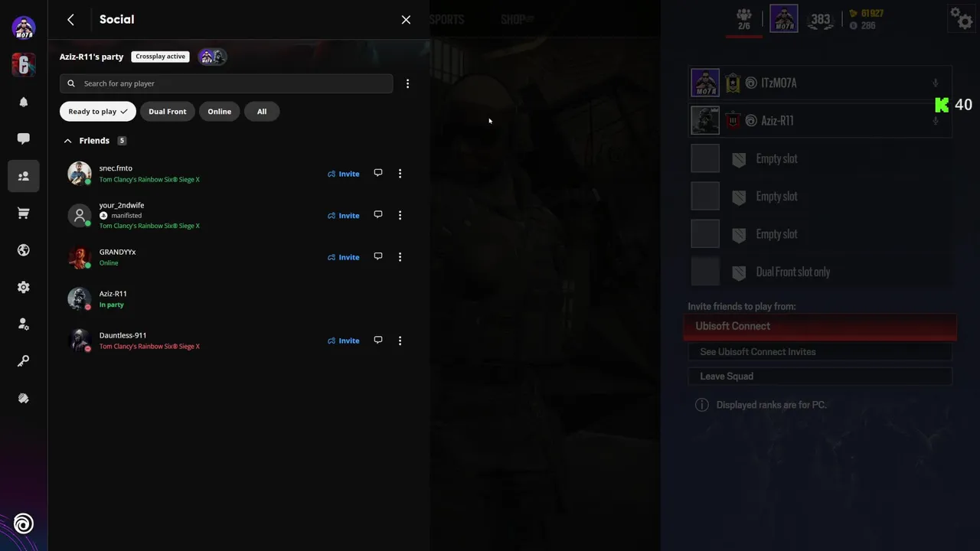
Task: Click snec.fmto's avatar
Action: [80, 174]
